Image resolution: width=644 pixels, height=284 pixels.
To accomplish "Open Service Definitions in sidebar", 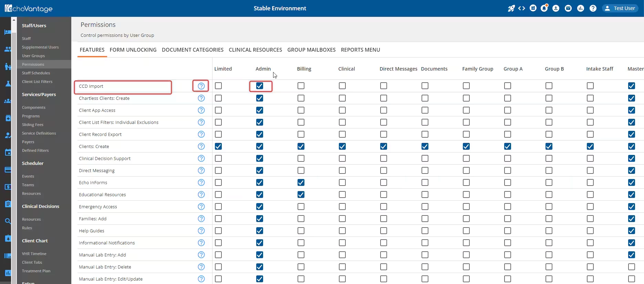I will tap(39, 133).
